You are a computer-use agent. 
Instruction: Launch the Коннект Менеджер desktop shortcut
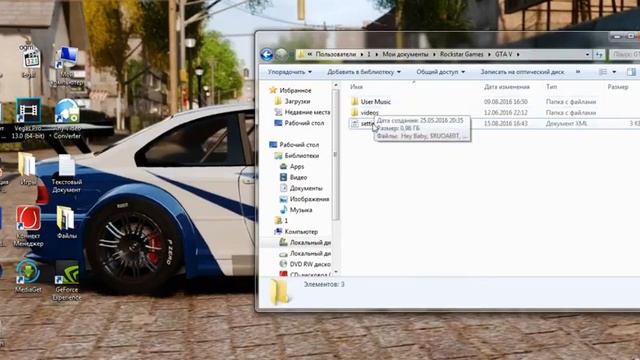tap(28, 227)
